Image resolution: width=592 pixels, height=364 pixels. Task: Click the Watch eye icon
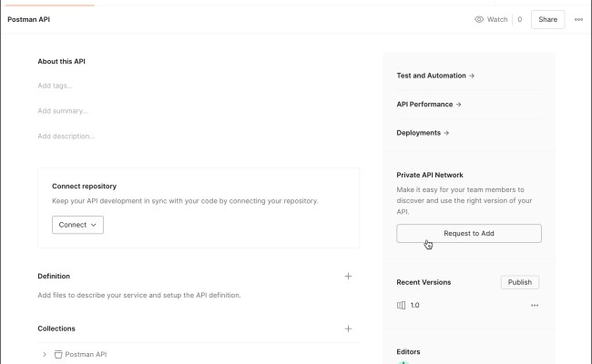coord(479,19)
